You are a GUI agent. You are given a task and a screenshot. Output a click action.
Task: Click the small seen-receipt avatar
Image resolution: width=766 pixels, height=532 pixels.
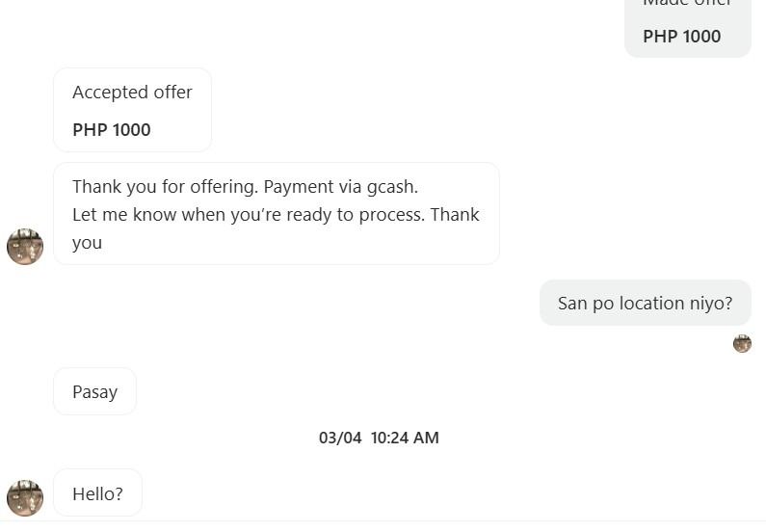pyautogui.click(x=742, y=344)
